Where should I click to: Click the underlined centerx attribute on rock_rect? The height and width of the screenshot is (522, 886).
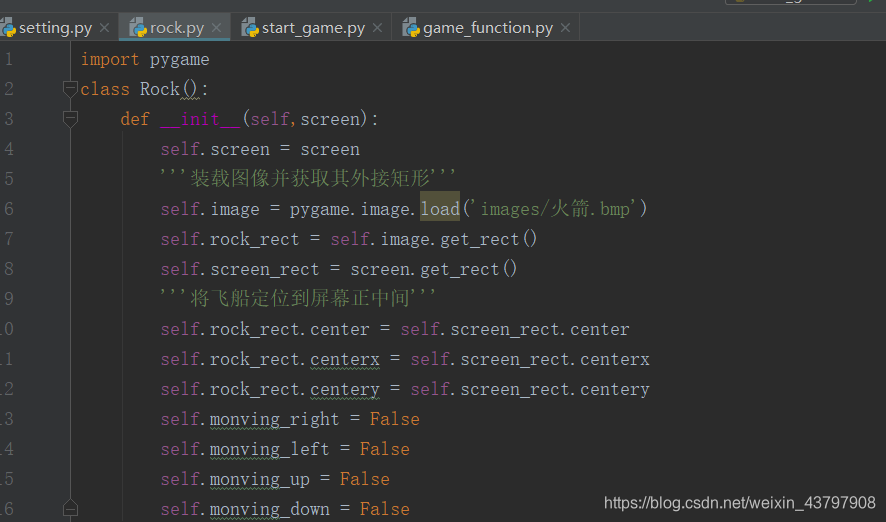345,359
